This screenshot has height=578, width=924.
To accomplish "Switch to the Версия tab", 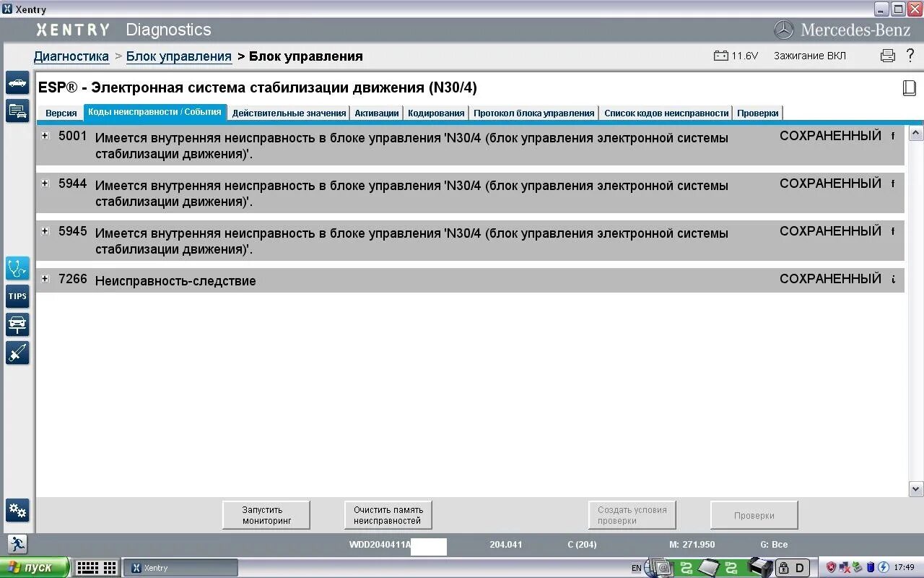I will coord(61,113).
